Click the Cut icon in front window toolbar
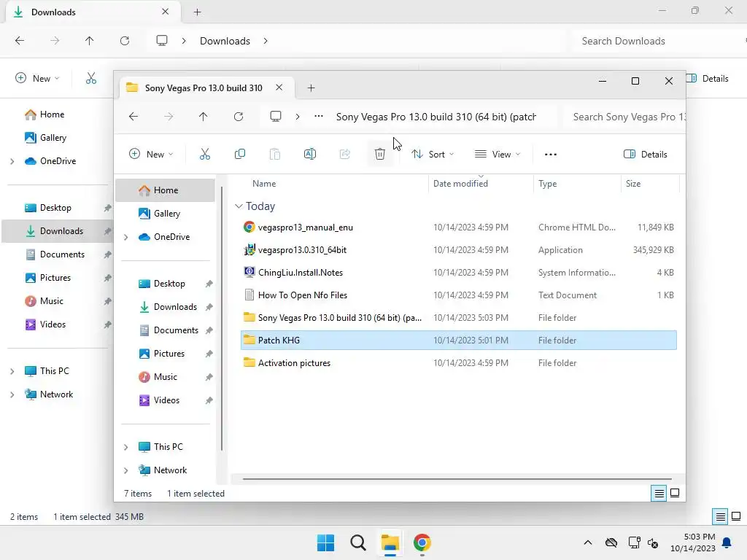The width and height of the screenshot is (747, 560). tap(204, 154)
